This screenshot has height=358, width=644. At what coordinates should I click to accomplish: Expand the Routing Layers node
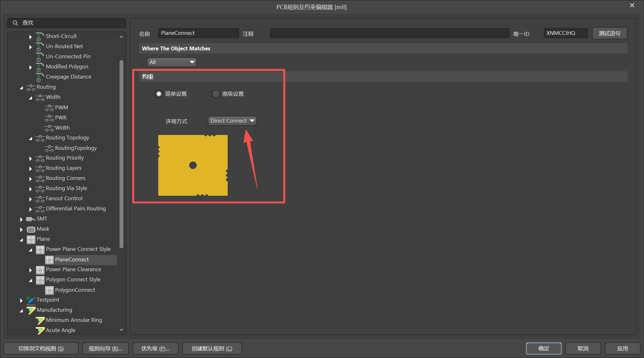pyautogui.click(x=30, y=169)
